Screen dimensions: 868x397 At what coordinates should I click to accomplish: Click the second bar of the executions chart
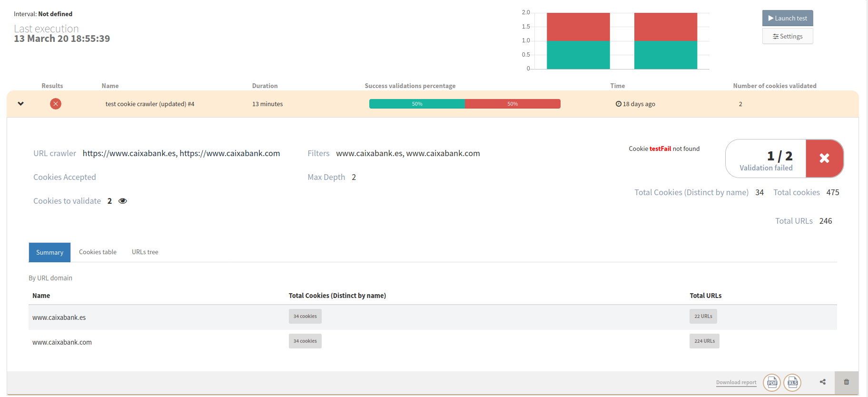(x=666, y=41)
